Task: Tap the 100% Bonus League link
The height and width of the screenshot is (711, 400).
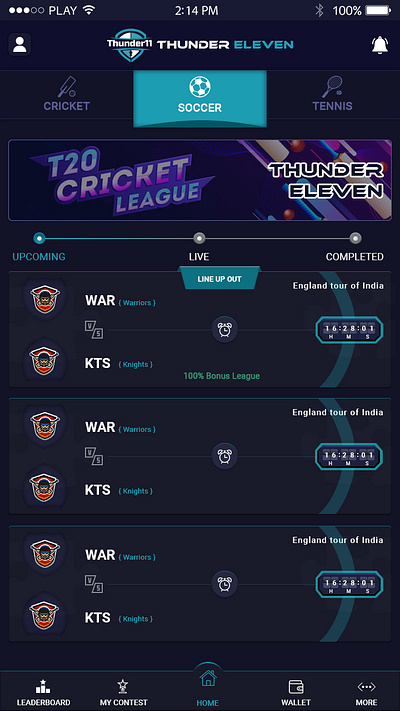Action: (x=221, y=376)
